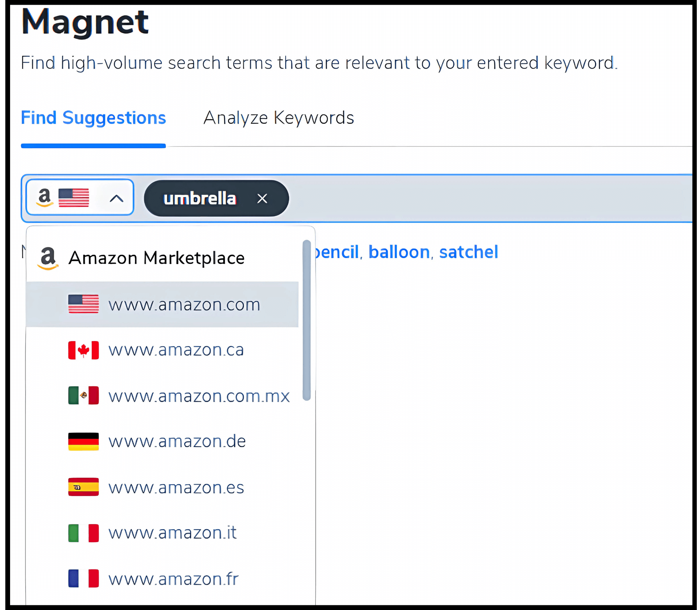
Task: Remove the umbrella keyword tag
Action: coord(262,199)
